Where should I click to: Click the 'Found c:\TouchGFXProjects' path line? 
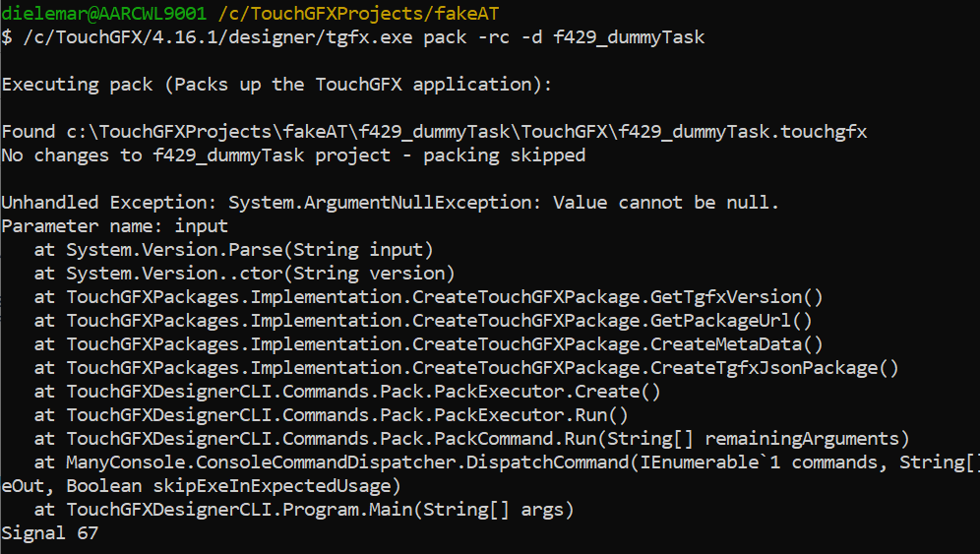[434, 132]
